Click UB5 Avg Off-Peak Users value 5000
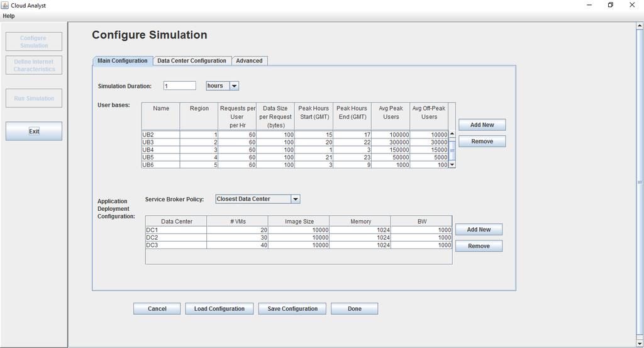The width and height of the screenshot is (644, 348). [429, 157]
